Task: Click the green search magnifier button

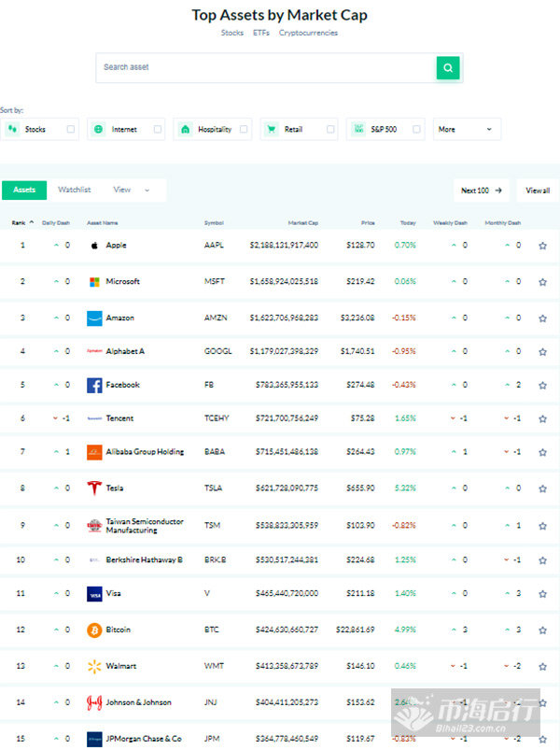Action: 448,68
